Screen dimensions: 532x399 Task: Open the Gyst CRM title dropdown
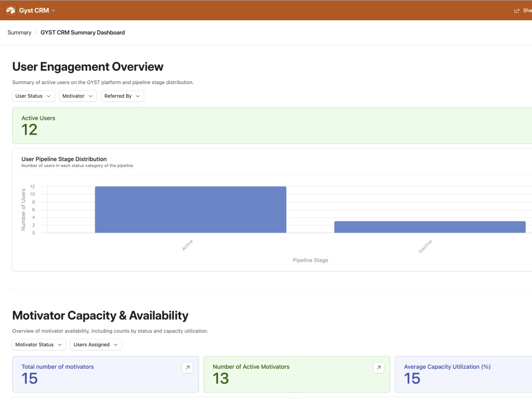coord(37,11)
